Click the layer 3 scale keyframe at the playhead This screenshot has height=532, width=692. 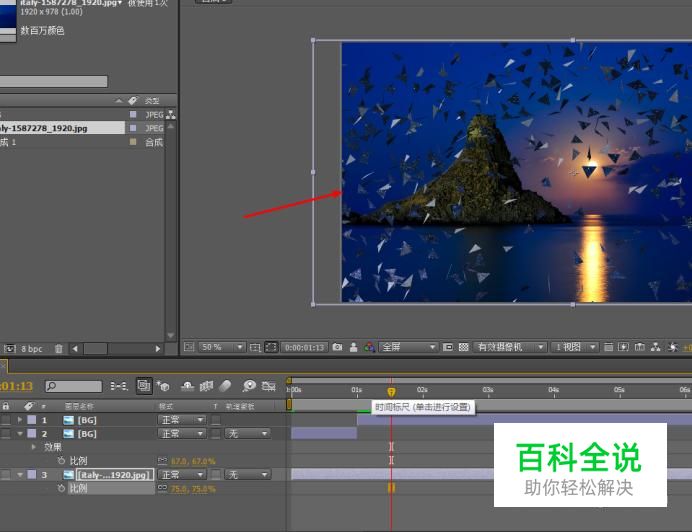tap(391, 488)
